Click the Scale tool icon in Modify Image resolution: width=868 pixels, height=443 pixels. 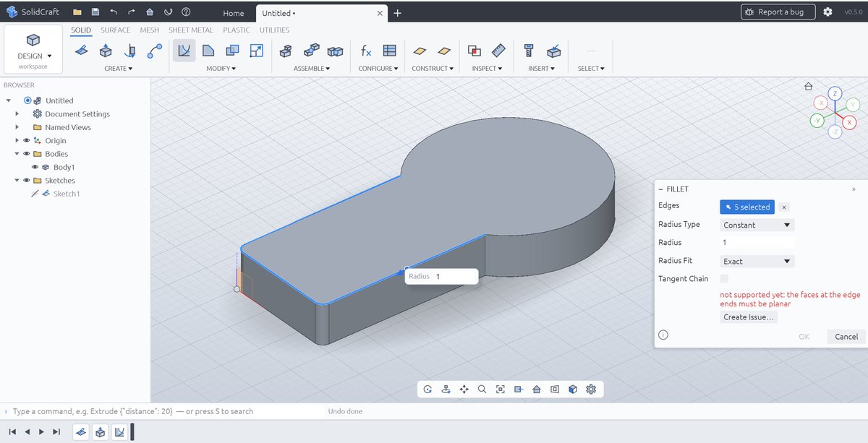256,51
